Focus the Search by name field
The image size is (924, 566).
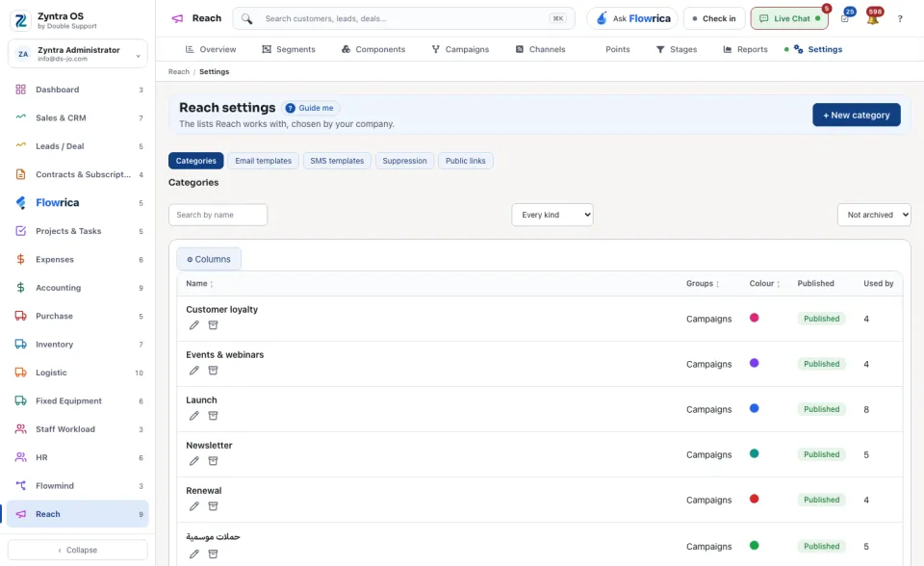point(218,215)
